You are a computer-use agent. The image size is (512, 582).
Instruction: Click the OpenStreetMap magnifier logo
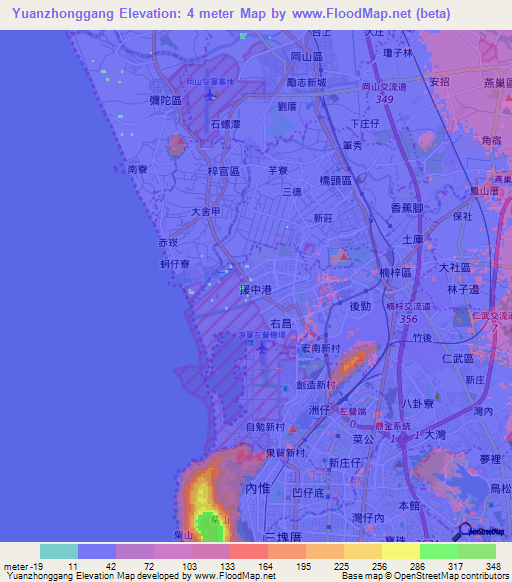tap(479, 532)
